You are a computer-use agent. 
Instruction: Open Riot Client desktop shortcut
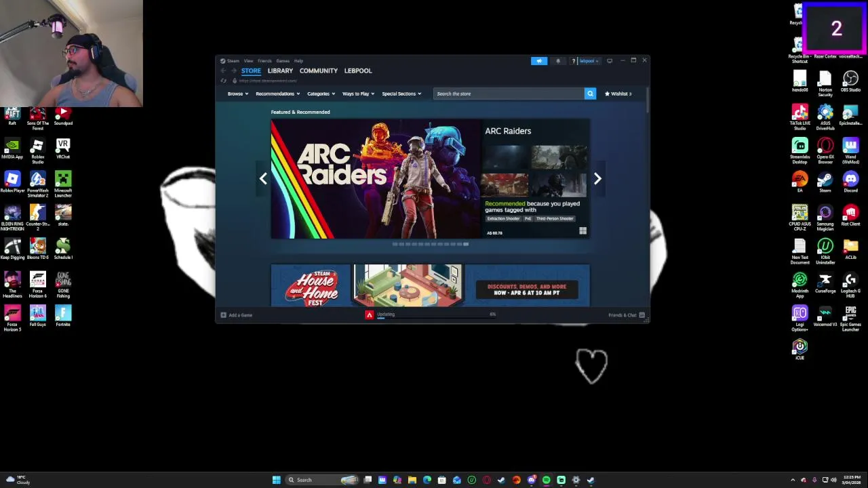pos(850,216)
